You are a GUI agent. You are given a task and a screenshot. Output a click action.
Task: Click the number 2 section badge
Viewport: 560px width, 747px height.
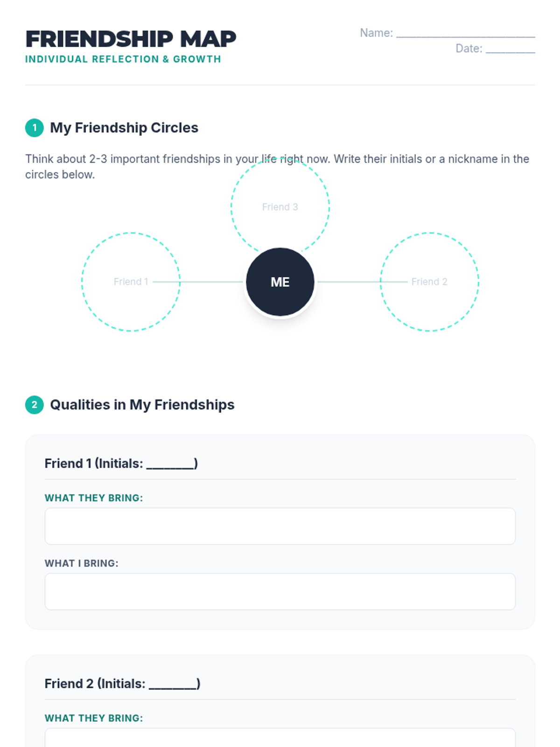coord(34,405)
